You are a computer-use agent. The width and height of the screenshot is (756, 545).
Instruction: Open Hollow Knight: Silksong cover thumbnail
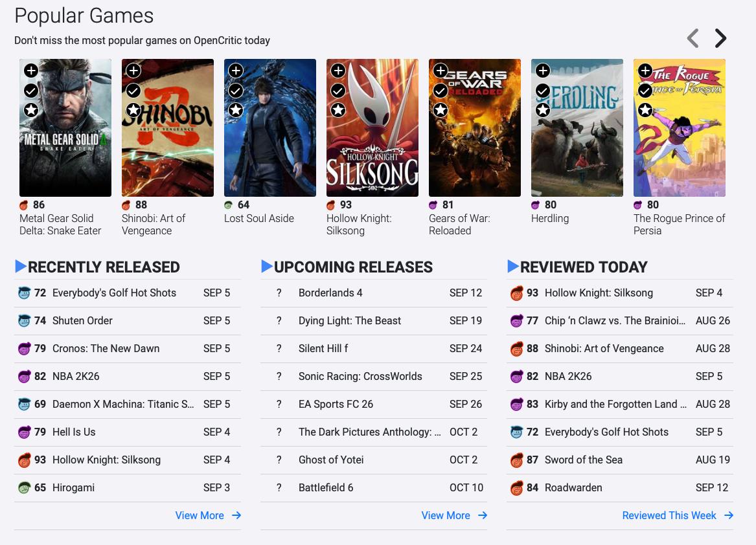(372, 128)
